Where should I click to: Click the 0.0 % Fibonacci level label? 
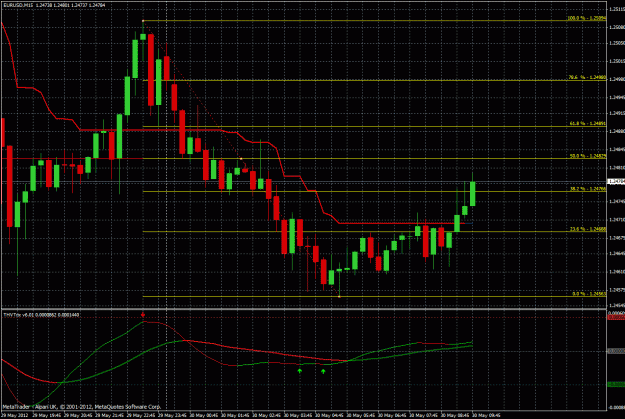pyautogui.click(x=589, y=294)
